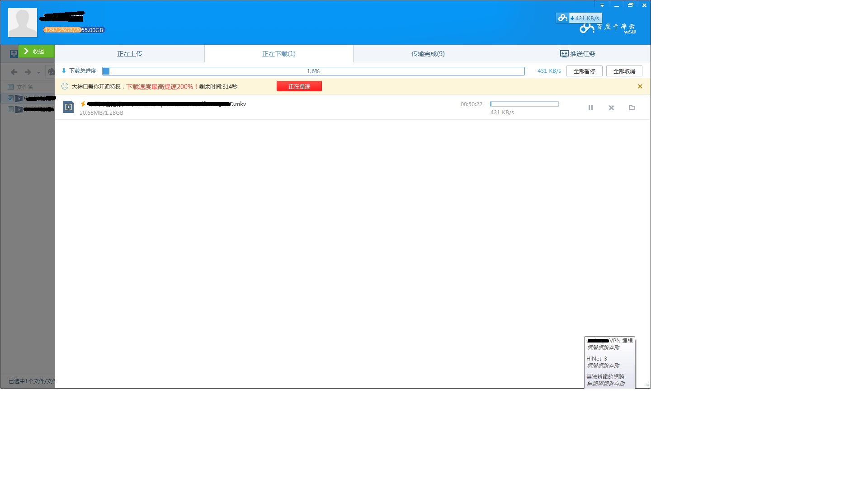This screenshot has width=868, height=488.
Task: Click the lightning speed-up icon on the .mkv task
Action: 83,104
